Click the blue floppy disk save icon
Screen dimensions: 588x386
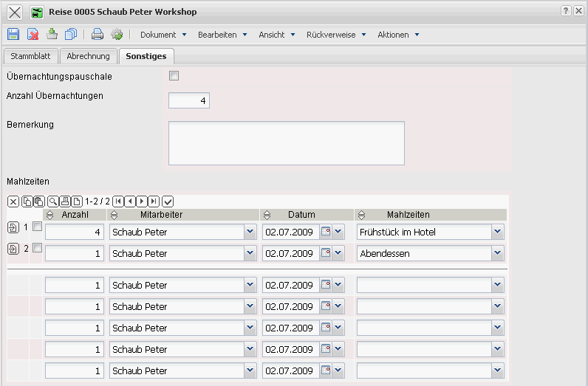[x=13, y=34]
